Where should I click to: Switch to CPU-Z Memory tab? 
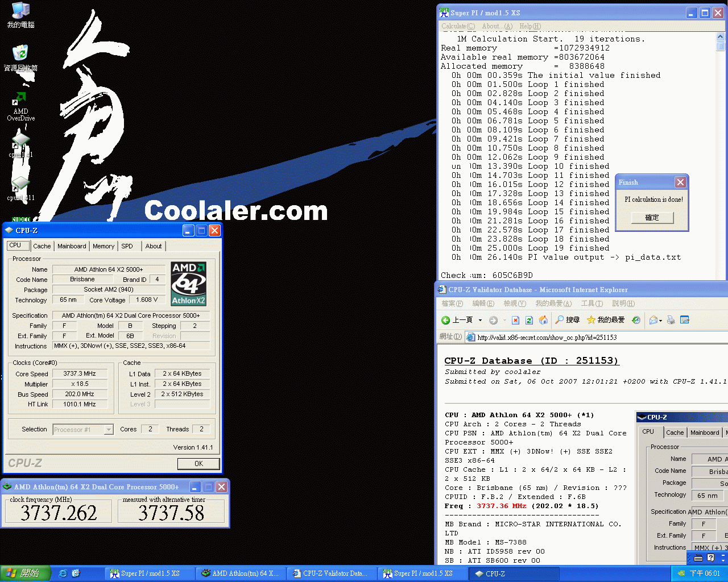pyautogui.click(x=104, y=246)
